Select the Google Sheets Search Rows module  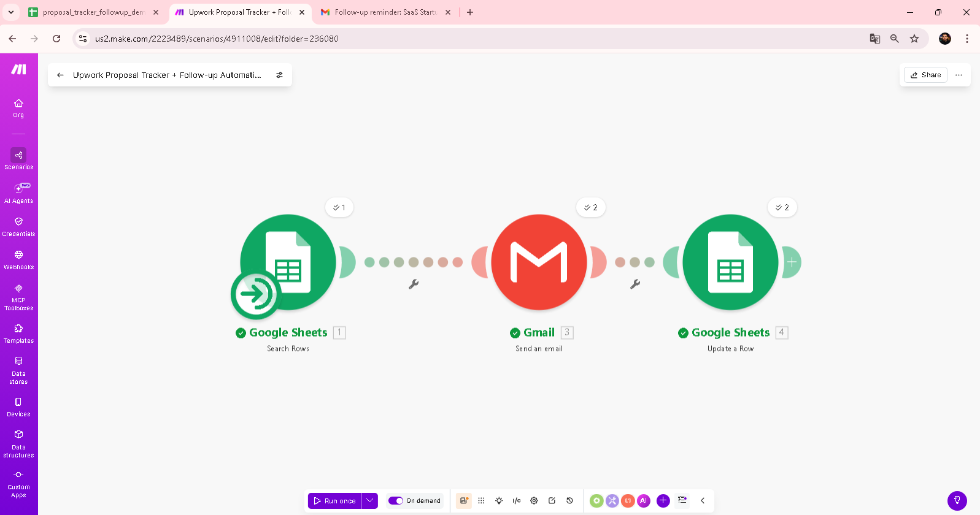pyautogui.click(x=288, y=262)
